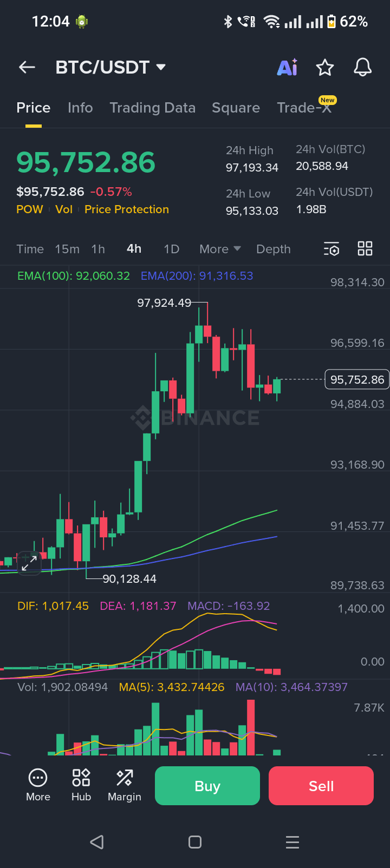
Task: Expand chart to fullscreen icon
Action: click(29, 563)
